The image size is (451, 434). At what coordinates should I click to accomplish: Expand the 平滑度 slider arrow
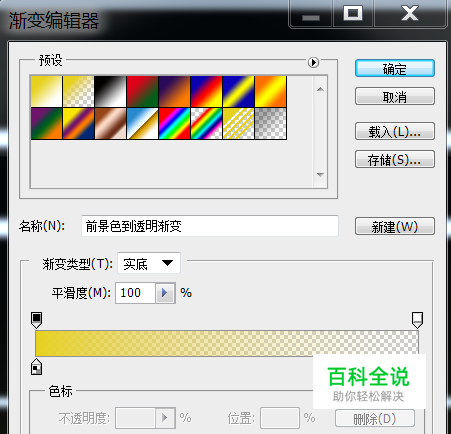pos(165,293)
